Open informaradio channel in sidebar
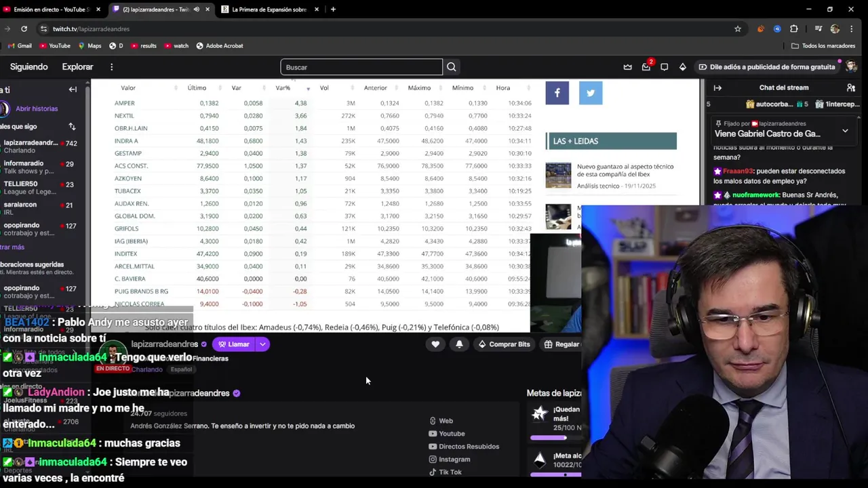The height and width of the screenshot is (488, 868). (x=38, y=167)
